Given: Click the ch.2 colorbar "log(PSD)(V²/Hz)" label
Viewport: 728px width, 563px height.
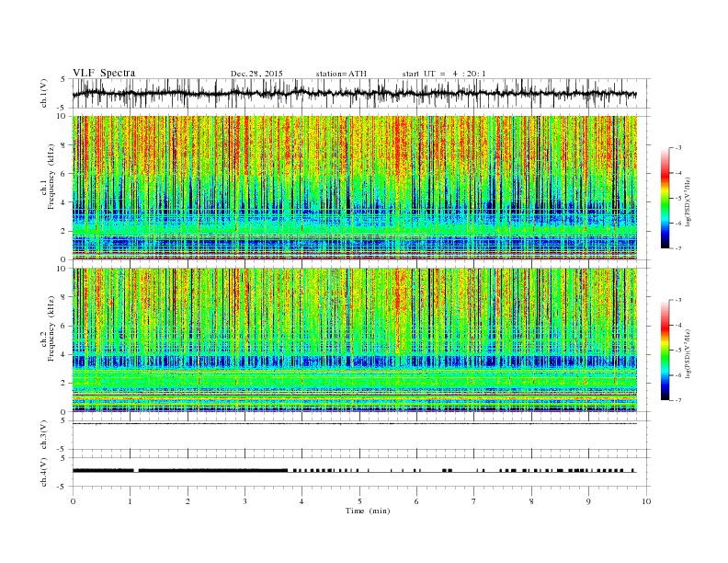Looking at the screenshot, I should coord(688,353).
